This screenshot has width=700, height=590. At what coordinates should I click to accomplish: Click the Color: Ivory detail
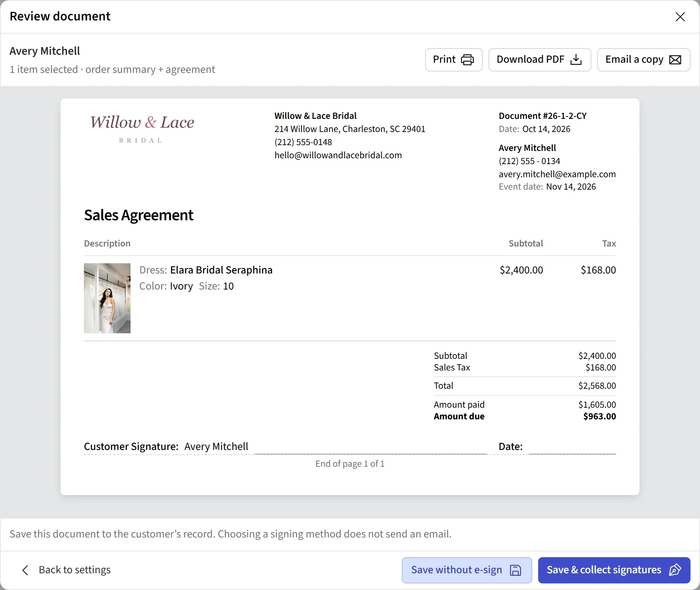[x=166, y=286]
